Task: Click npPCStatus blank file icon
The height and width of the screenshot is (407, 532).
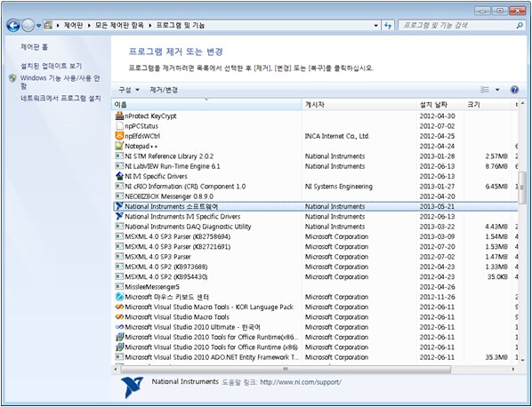Action: pos(119,126)
